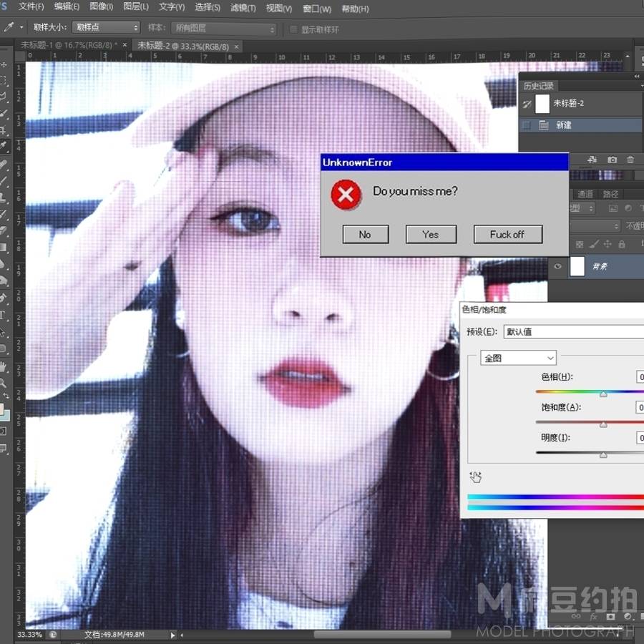Screen dimensions: 644x644
Task: Open the 窗口(W) menu
Action: point(317,8)
